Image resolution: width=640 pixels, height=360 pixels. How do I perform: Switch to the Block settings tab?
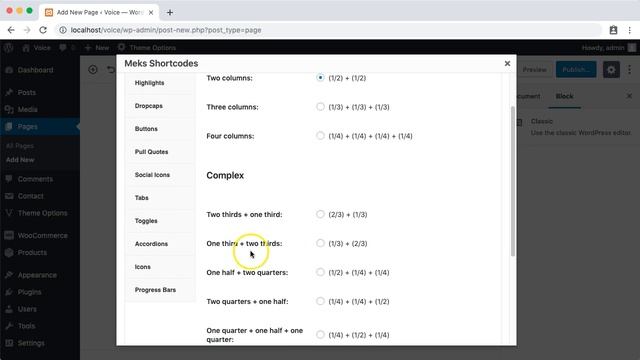point(564,96)
